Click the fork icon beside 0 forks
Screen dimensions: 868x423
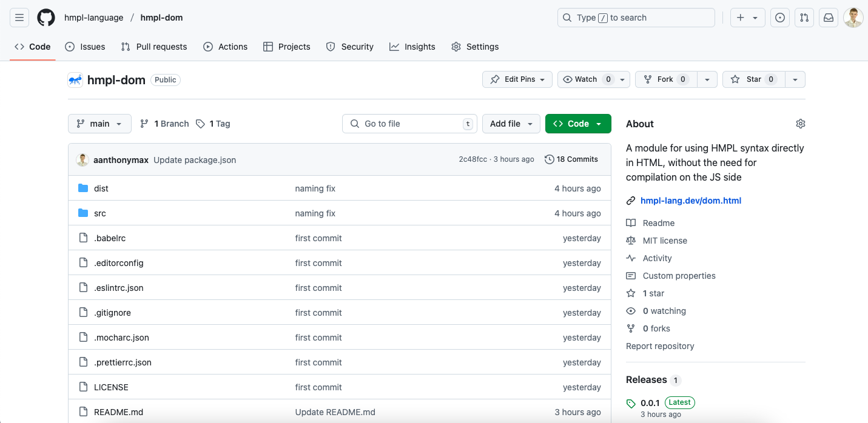(x=631, y=328)
